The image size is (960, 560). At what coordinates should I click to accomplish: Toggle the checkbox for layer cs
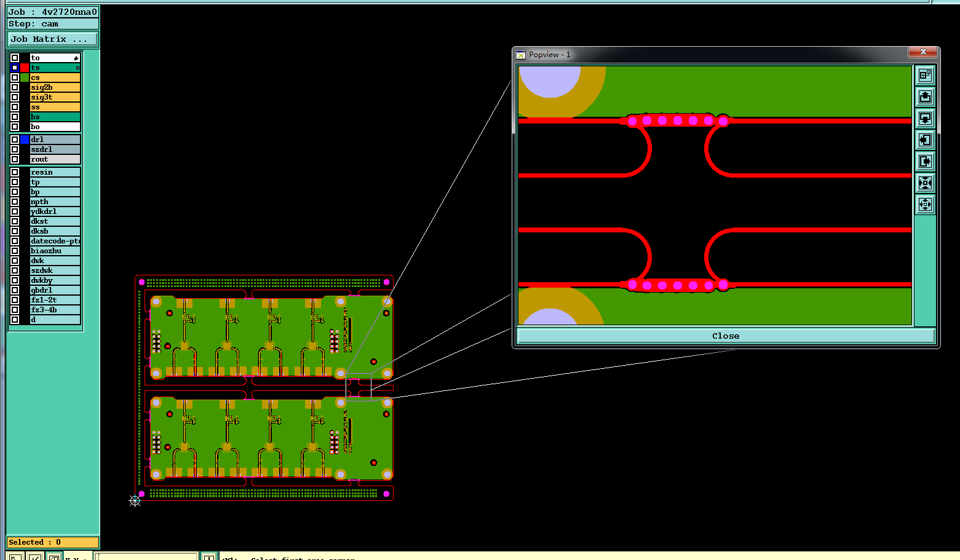click(15, 77)
